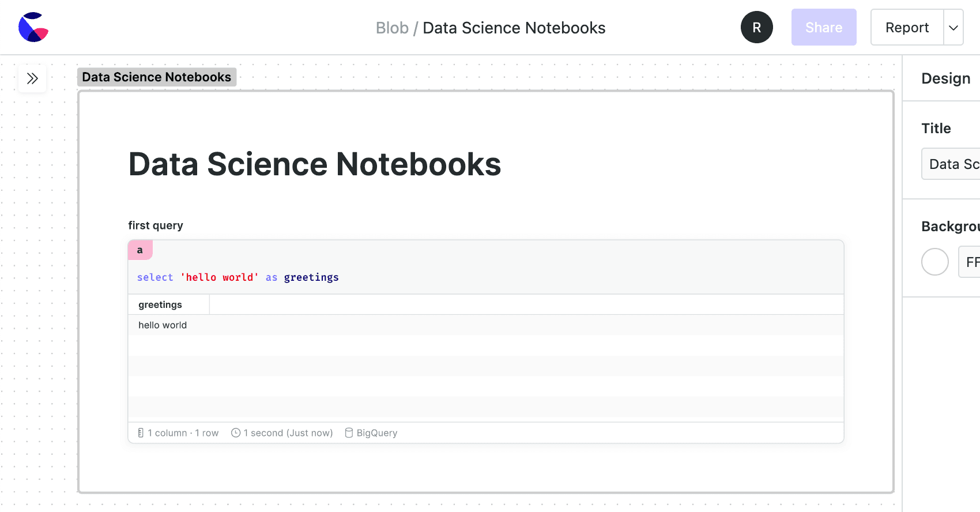Click the column and row count icon
The width and height of the screenshot is (980, 512).
pyautogui.click(x=141, y=433)
